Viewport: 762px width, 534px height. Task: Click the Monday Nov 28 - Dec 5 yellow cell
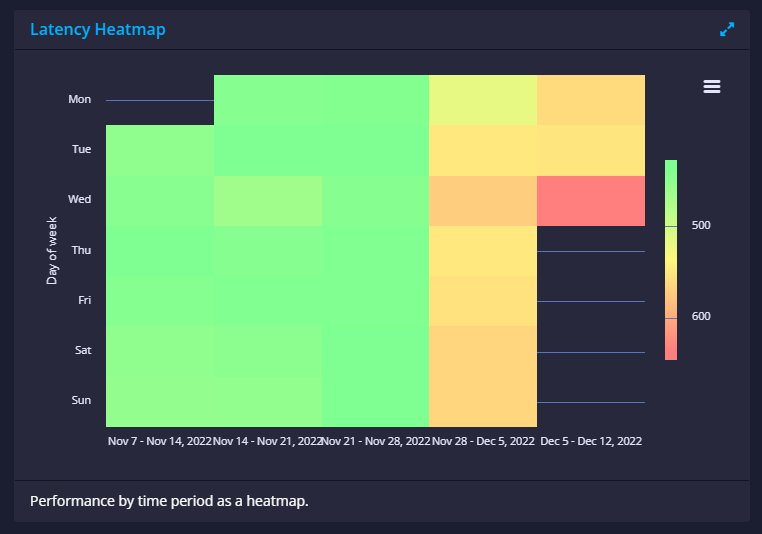(483, 100)
